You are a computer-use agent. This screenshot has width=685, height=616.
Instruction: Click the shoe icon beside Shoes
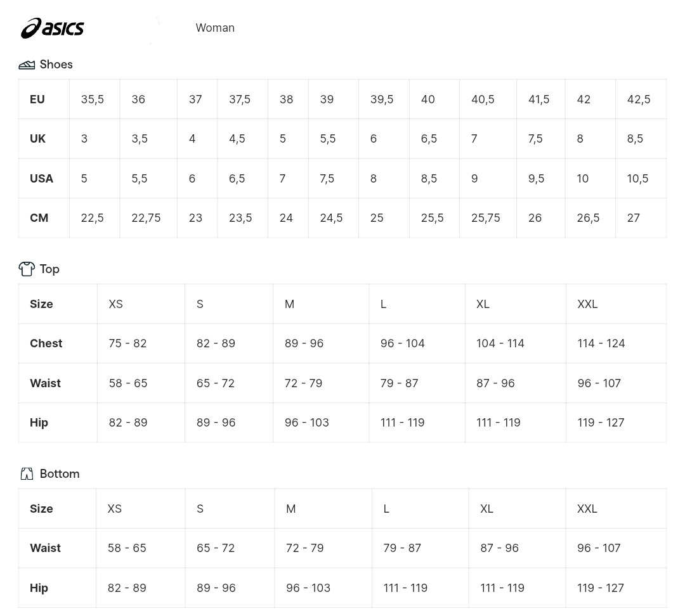[x=27, y=65]
